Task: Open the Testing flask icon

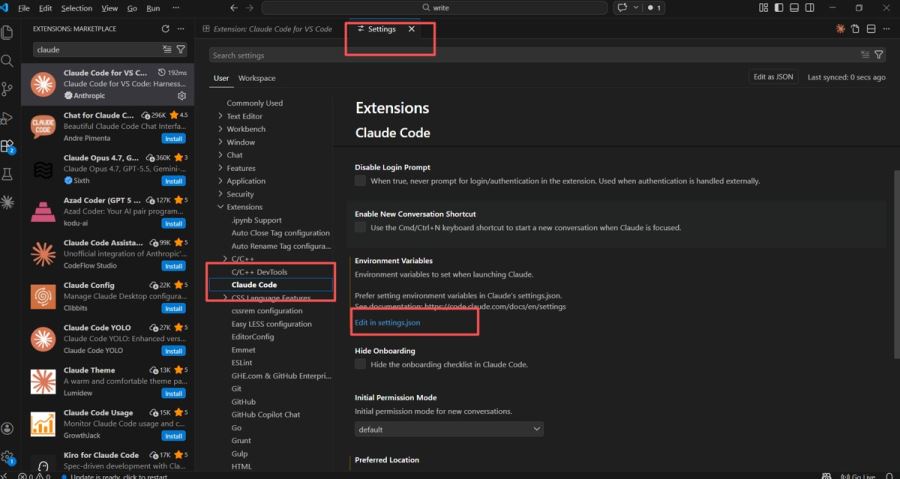Action: [x=7, y=174]
